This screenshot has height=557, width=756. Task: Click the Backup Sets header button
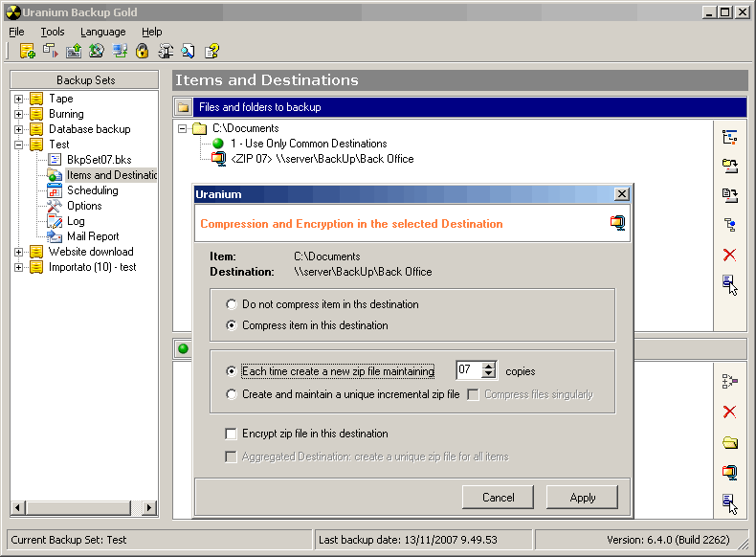(x=85, y=80)
